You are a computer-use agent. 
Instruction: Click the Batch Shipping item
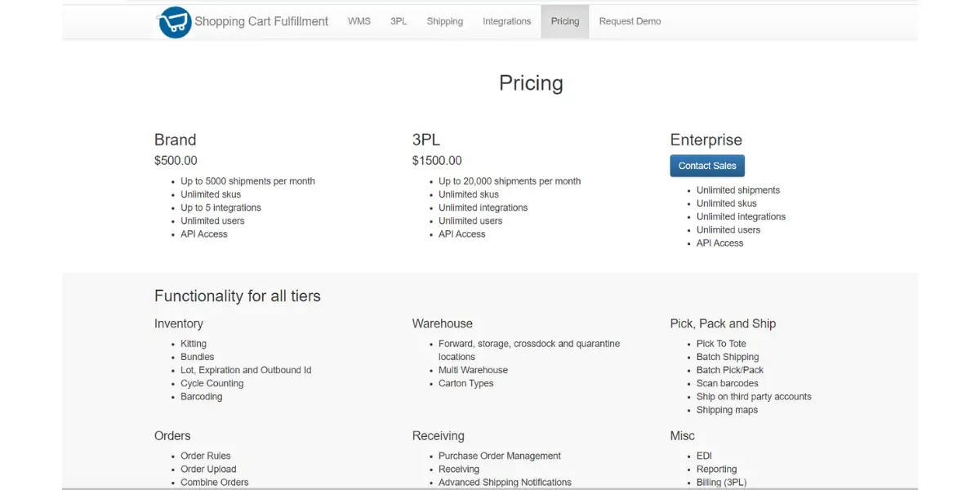coord(728,357)
